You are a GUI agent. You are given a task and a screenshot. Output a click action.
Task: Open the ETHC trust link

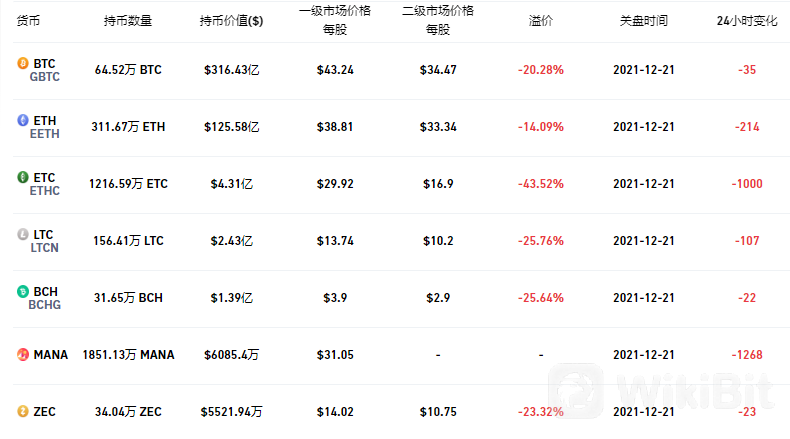(x=44, y=191)
